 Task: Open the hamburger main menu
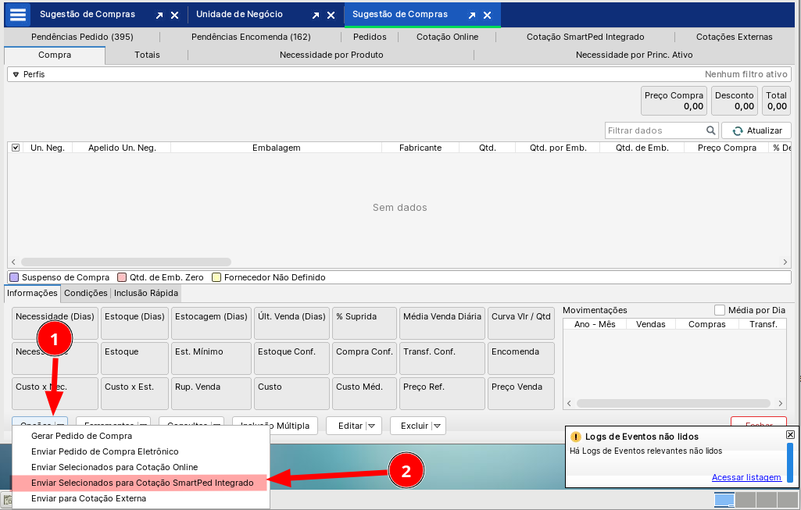coord(18,15)
